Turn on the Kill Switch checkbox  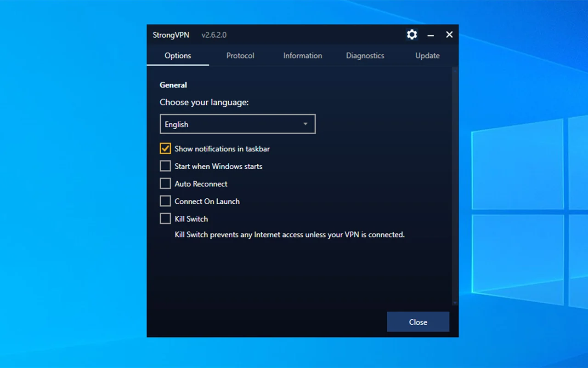pos(165,218)
